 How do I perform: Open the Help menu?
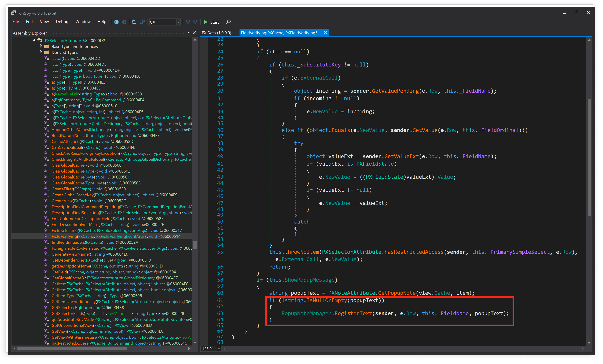tap(102, 22)
